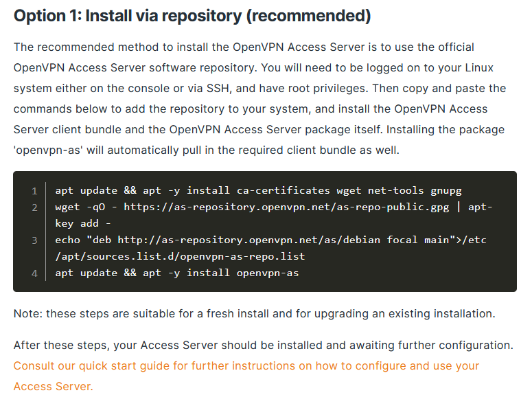Click line number 2 in the code block
Image resolution: width=532 pixels, height=406 pixels.
[x=34, y=207]
